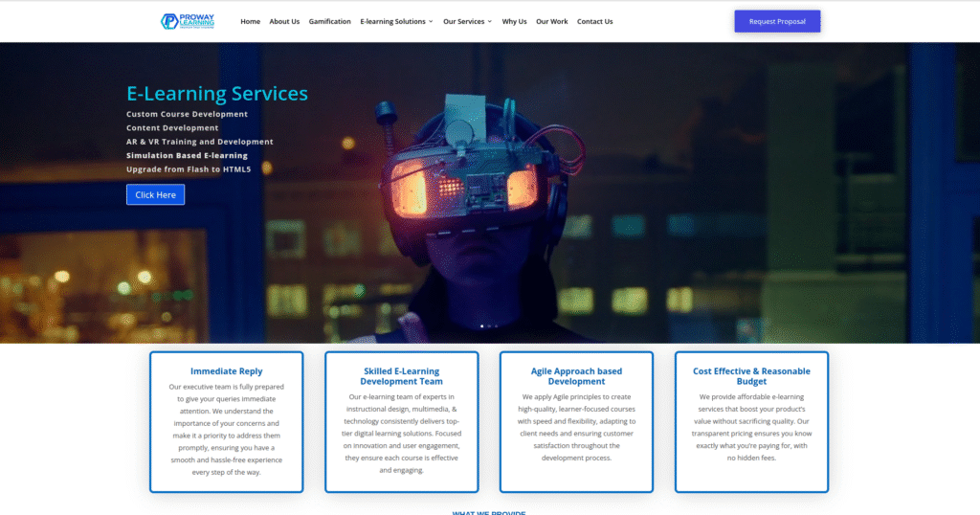Click the Proway Learning logo
The width and height of the screenshot is (980, 515).
188,21
